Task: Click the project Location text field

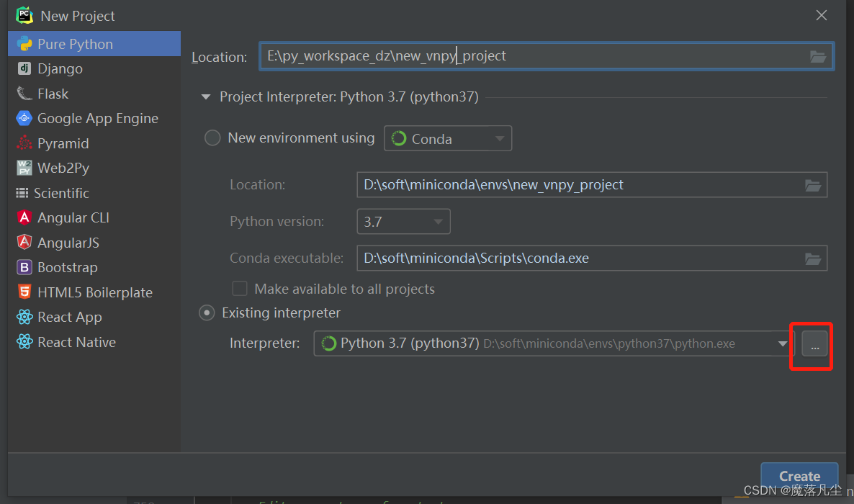Action: (x=533, y=56)
